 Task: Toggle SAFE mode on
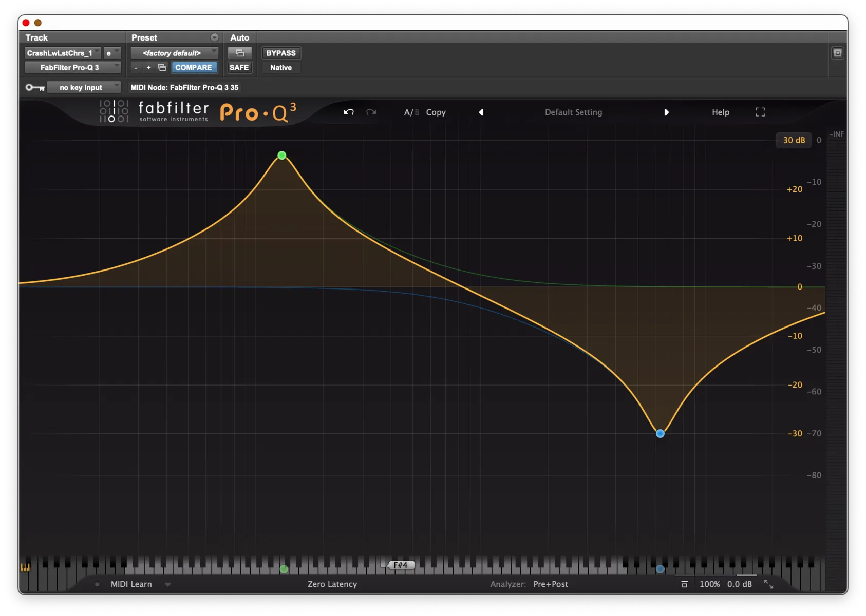pyautogui.click(x=239, y=67)
